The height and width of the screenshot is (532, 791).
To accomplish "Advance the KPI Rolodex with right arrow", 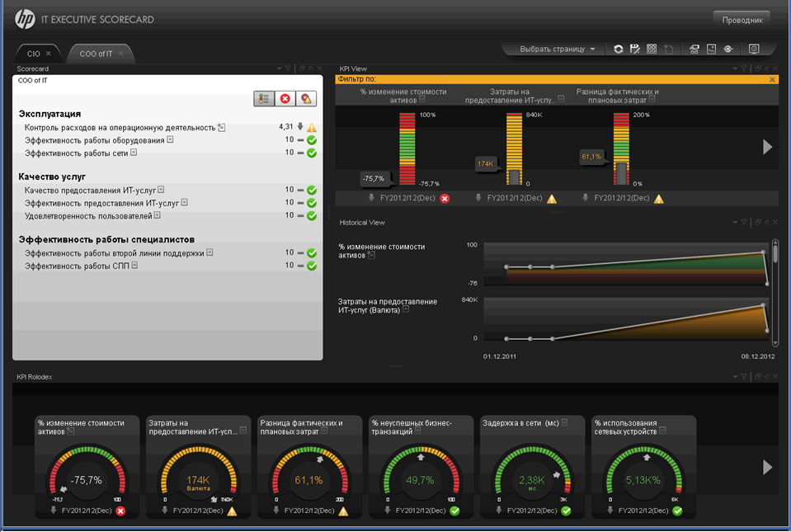I will (x=767, y=468).
